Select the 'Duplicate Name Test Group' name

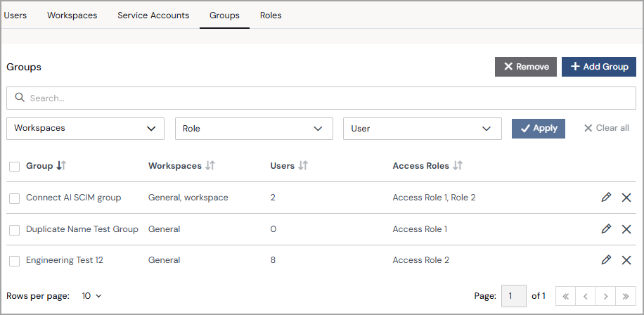tap(82, 229)
